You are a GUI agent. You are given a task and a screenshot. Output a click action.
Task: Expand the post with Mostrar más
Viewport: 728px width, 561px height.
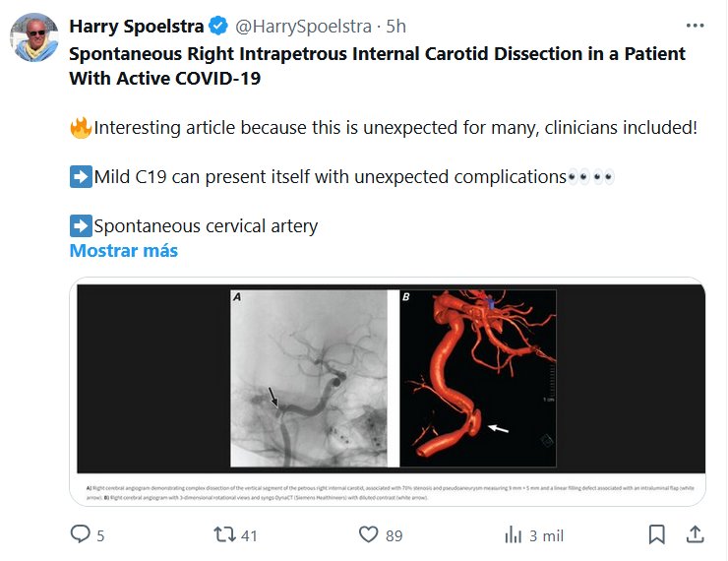tap(123, 251)
